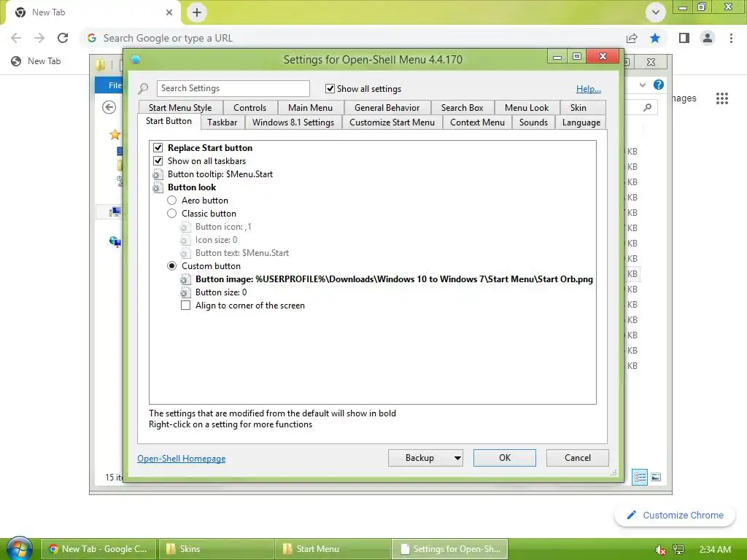The width and height of the screenshot is (747, 560).
Task: Bookmark this tab with the star icon
Action: click(x=655, y=38)
